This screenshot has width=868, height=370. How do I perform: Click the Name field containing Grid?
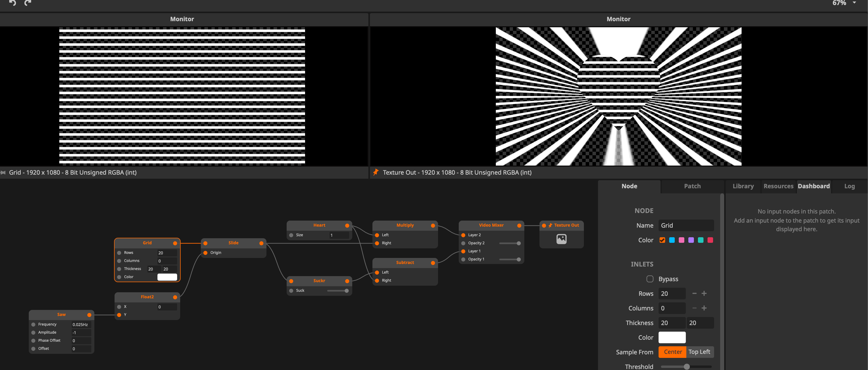(686, 225)
